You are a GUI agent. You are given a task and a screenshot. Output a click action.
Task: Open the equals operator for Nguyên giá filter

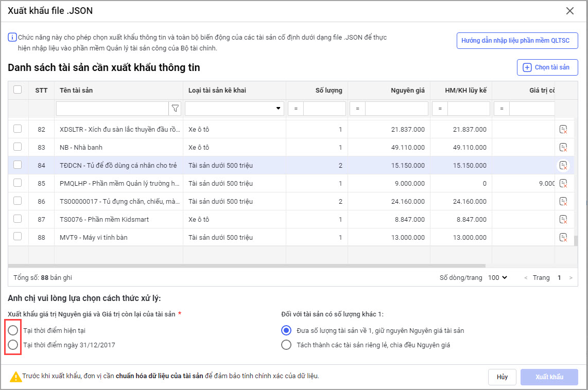click(x=357, y=109)
